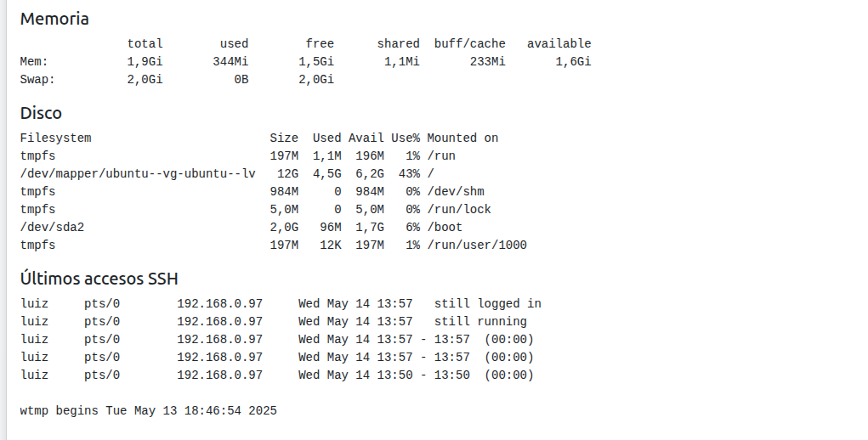Image resolution: width=868 pixels, height=440 pixels.
Task: Click the Mem: row label
Action: (x=34, y=61)
